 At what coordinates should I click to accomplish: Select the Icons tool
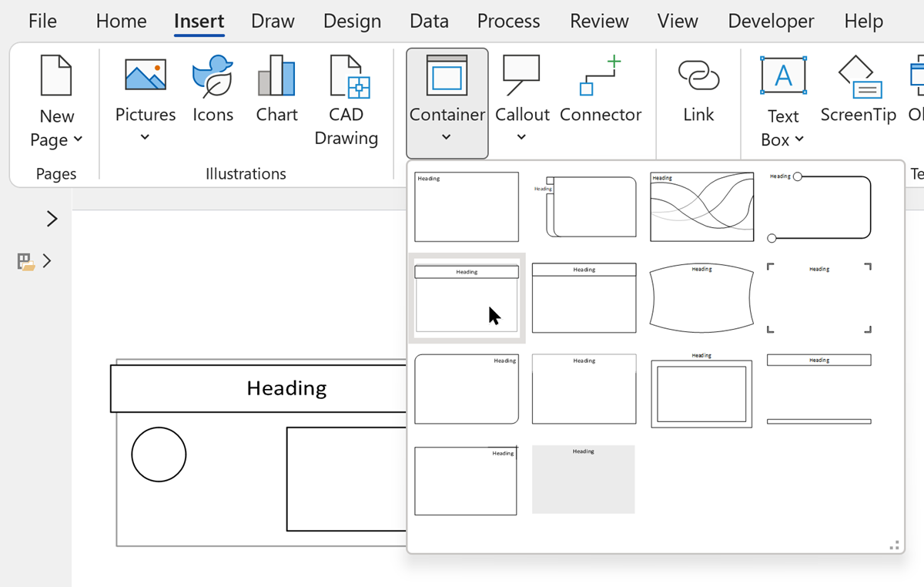click(213, 75)
